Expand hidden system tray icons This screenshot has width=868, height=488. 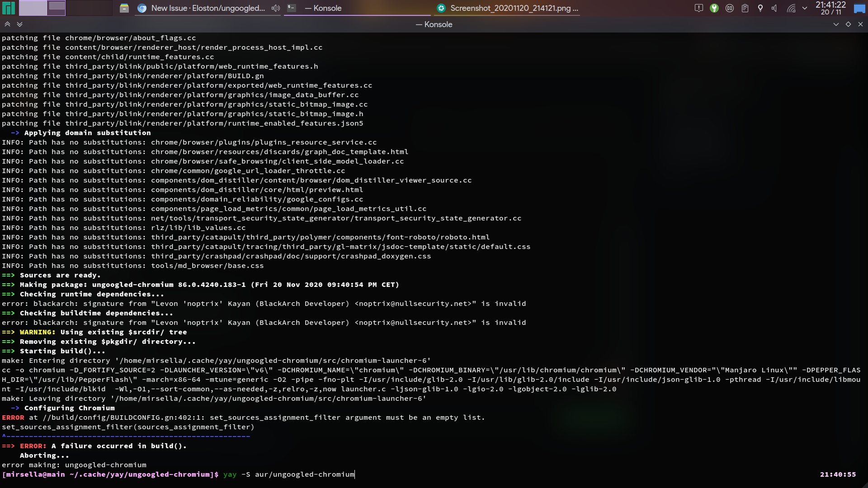(x=805, y=8)
